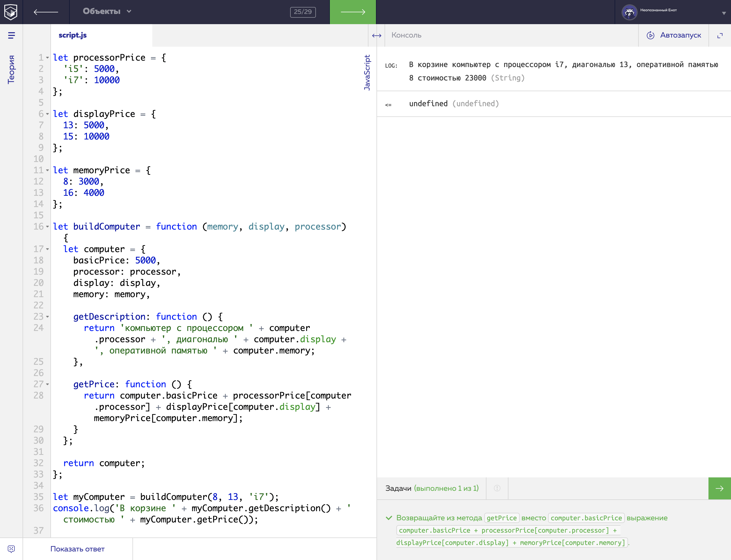Select the script.js tab
This screenshot has height=560, width=731.
click(73, 35)
